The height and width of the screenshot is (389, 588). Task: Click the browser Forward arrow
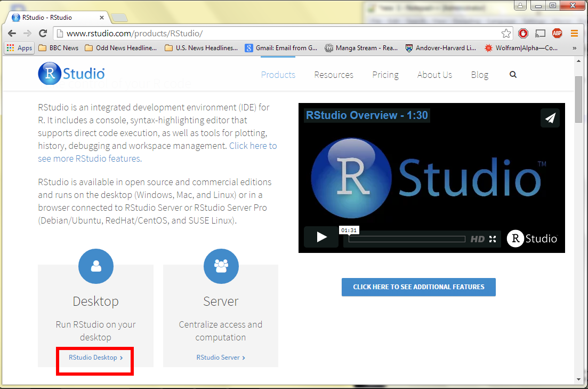pos(27,34)
